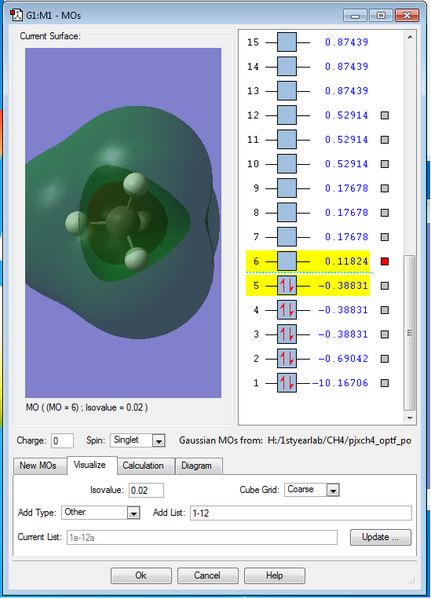Screen dimensions: 431x599
Task: Click the orbital list scroll up arrow
Action: (x=410, y=37)
